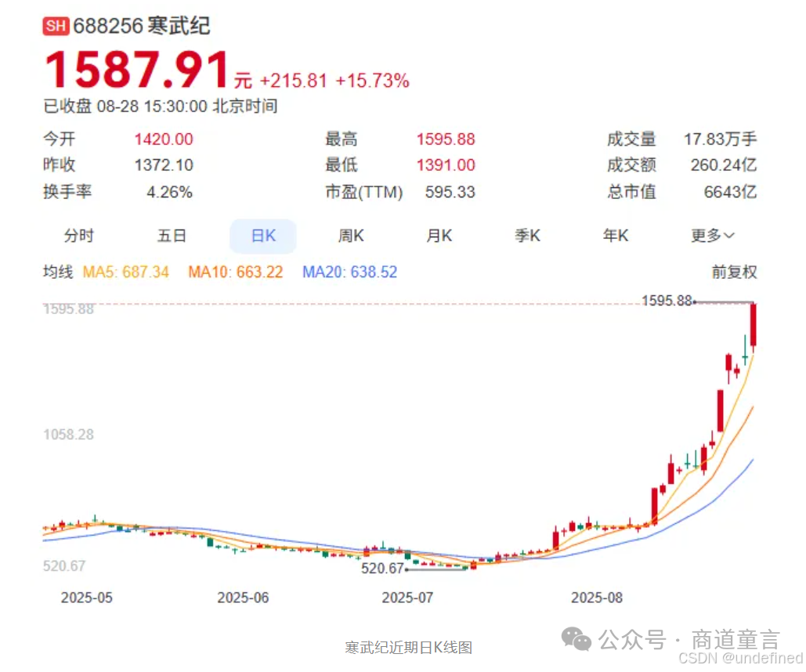This screenshot has height=672, width=806.
Task: Click the stock name 688256 寒武纪
Action: coord(141,26)
